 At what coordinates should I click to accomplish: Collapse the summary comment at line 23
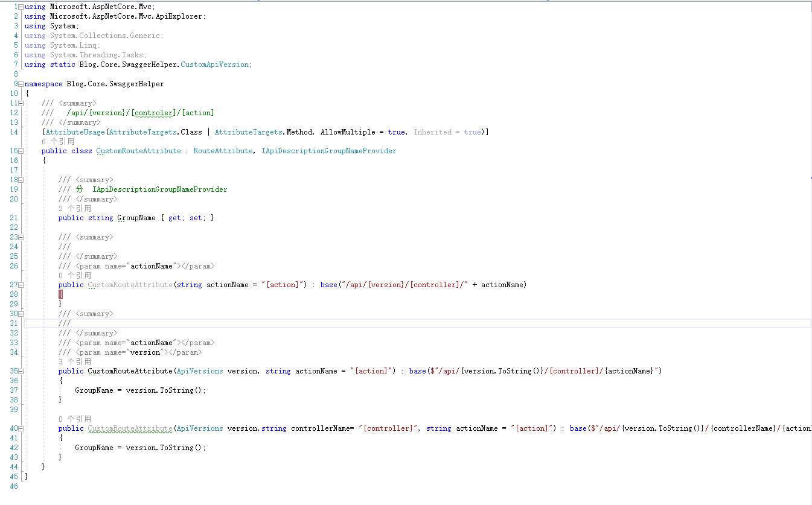pyautogui.click(x=20, y=237)
